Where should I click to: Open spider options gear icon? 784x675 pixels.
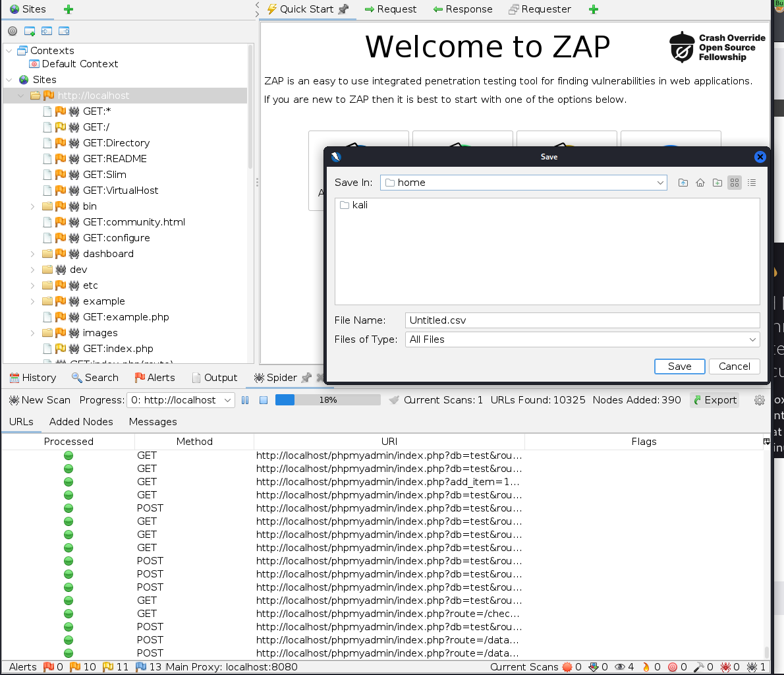click(x=759, y=400)
